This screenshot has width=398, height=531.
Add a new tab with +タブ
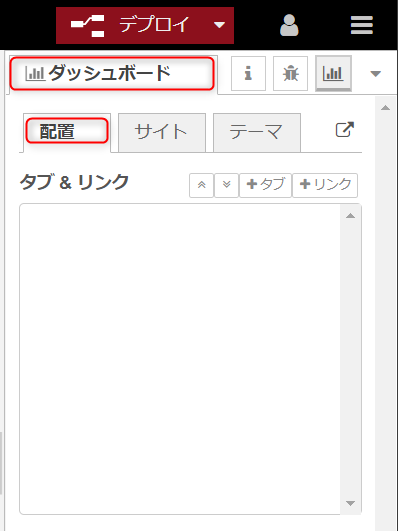coord(265,185)
